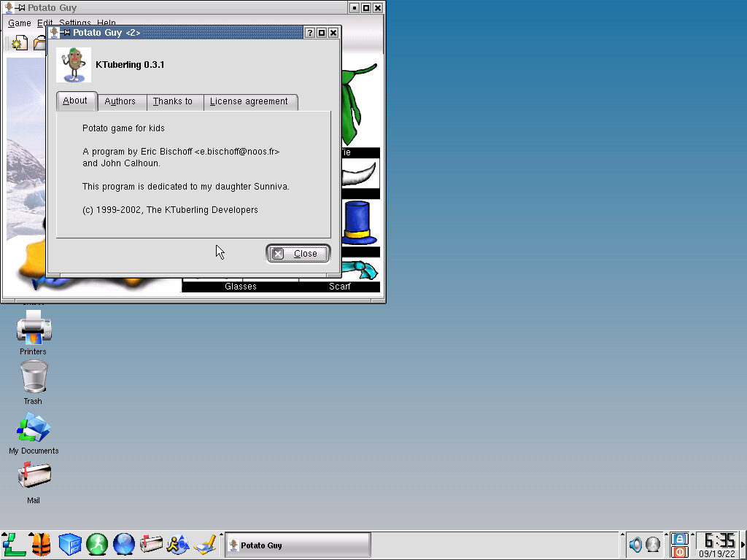Viewport: 747px width, 560px height.
Task: Toggle the sticky pin on About dialog titlebar
Action: pyautogui.click(x=66, y=33)
